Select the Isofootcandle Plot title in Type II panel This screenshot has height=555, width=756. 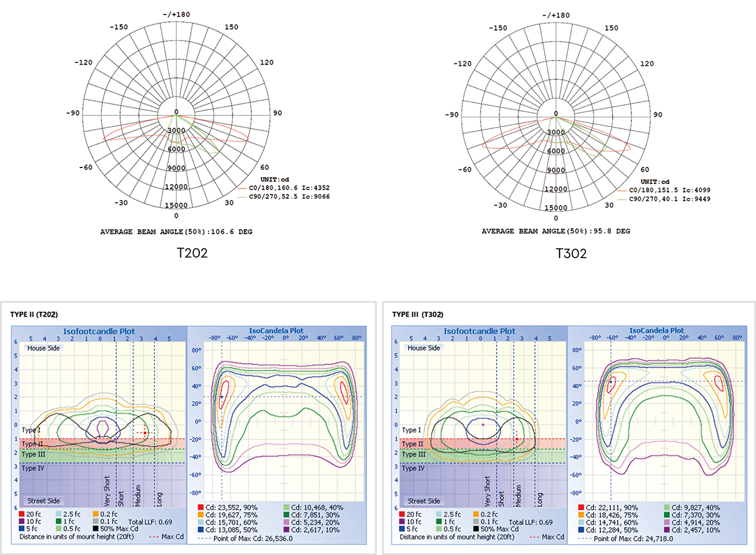(x=99, y=331)
